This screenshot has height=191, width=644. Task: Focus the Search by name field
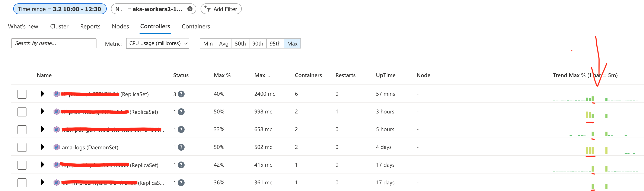click(54, 43)
